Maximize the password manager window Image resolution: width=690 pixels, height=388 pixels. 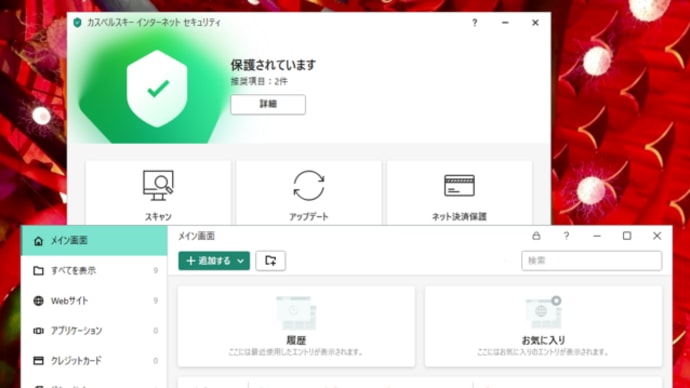[x=627, y=236]
